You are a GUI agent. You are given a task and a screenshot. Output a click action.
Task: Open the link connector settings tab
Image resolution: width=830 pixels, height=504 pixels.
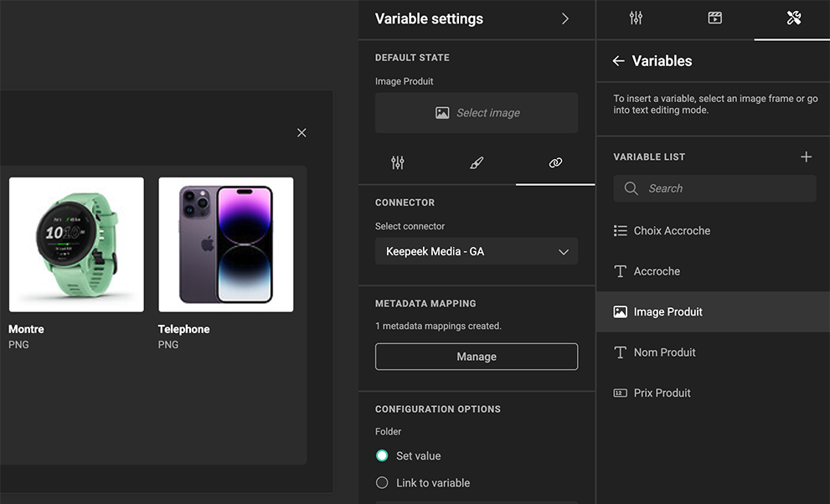pyautogui.click(x=555, y=163)
